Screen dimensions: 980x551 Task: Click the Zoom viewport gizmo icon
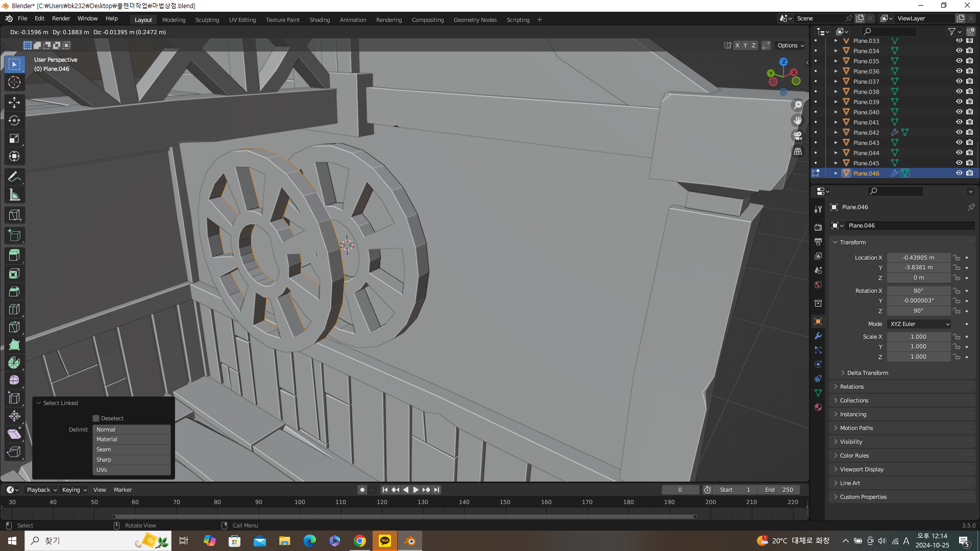point(797,105)
